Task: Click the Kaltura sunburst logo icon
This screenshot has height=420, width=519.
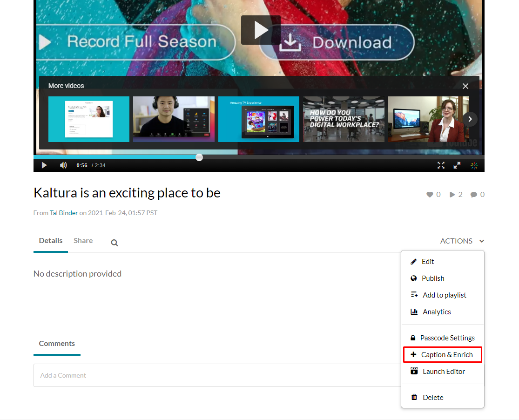Action: click(x=474, y=165)
